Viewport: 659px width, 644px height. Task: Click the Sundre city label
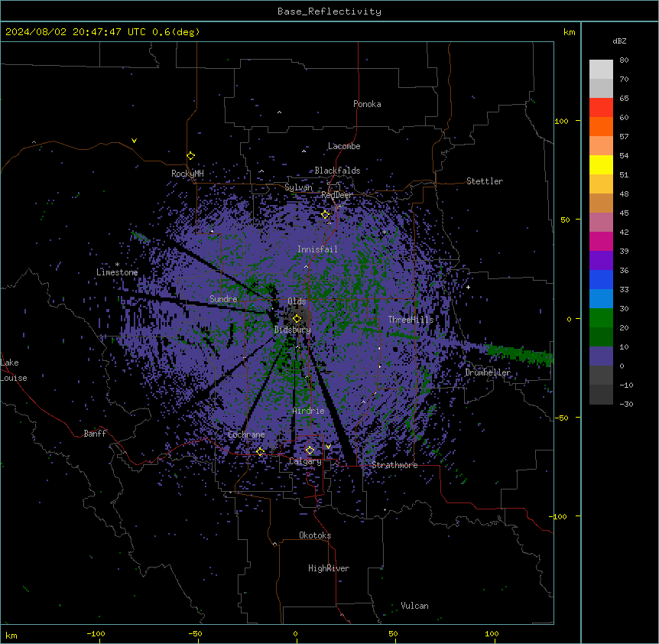click(x=223, y=299)
